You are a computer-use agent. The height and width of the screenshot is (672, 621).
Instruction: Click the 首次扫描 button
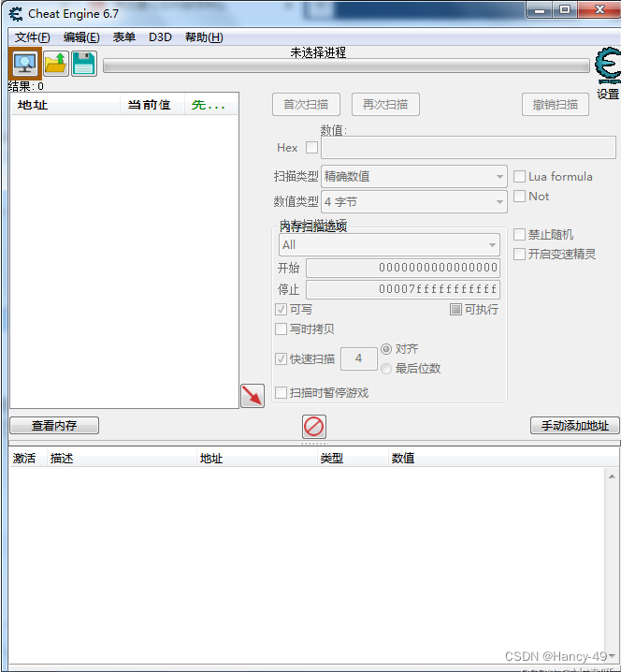306,105
